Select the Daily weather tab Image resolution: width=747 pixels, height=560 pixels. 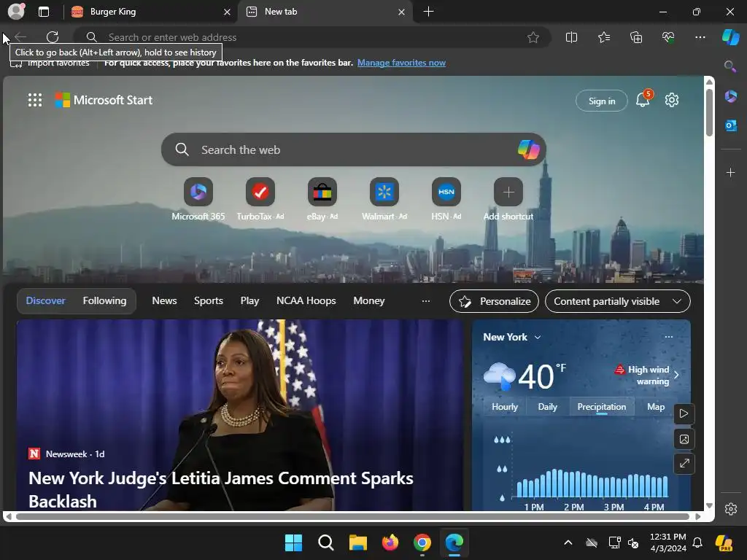click(547, 407)
